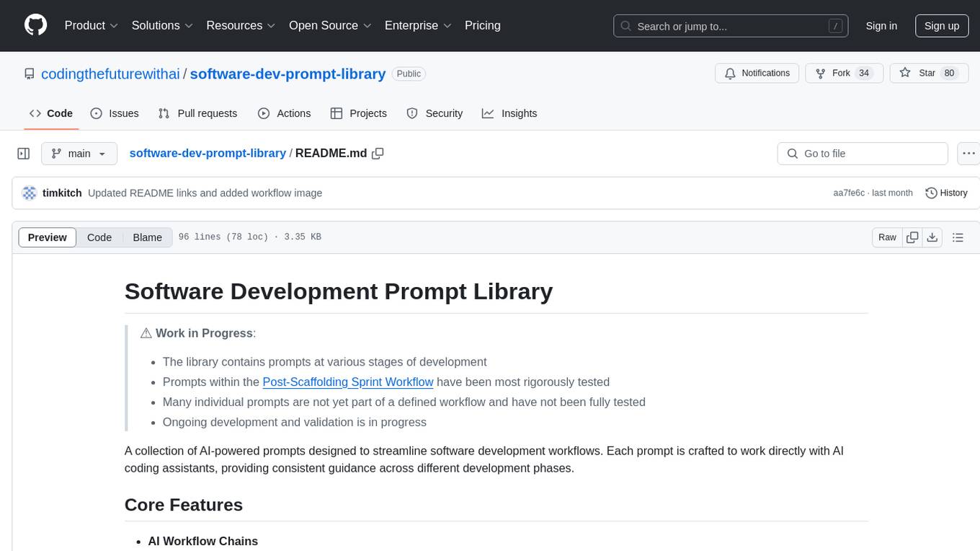The image size is (980, 551).
Task: Click the Sign up button
Action: pos(942,26)
